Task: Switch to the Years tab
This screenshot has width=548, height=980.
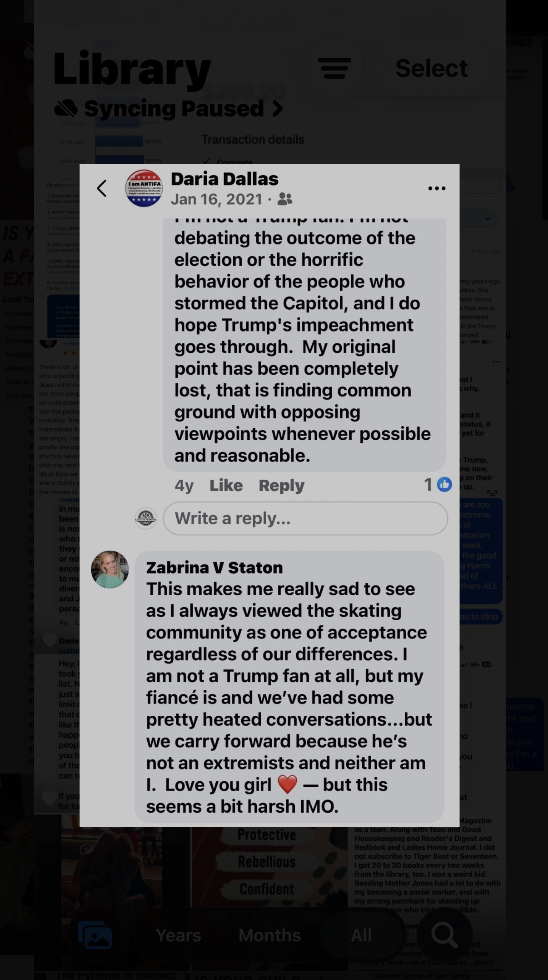Action: point(179,935)
